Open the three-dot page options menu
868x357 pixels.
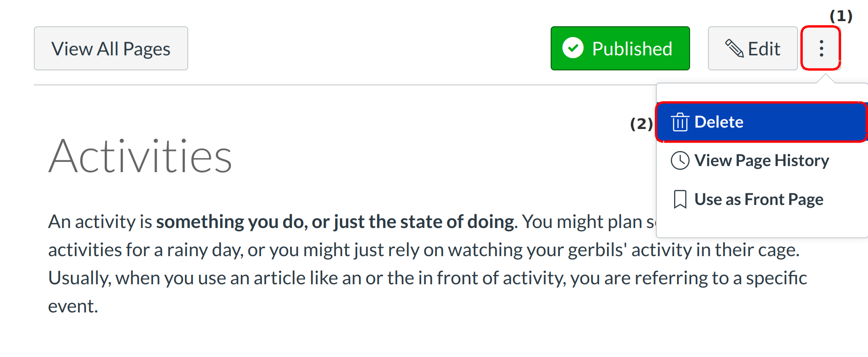(x=821, y=48)
